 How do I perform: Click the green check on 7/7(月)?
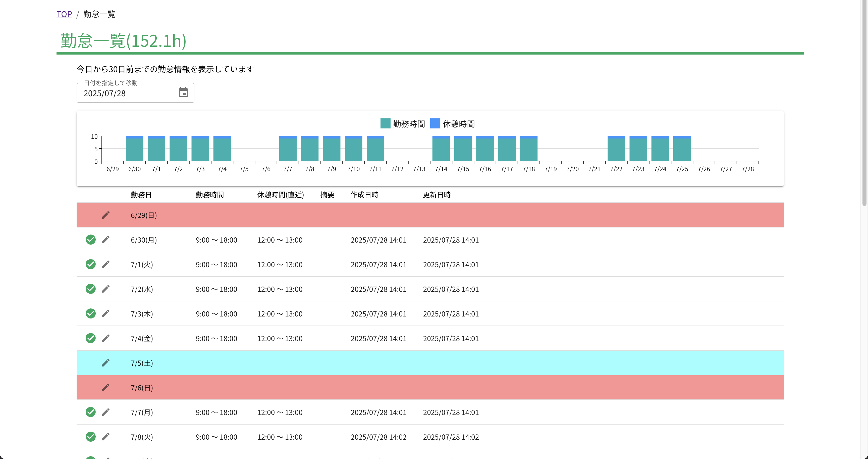click(90, 412)
